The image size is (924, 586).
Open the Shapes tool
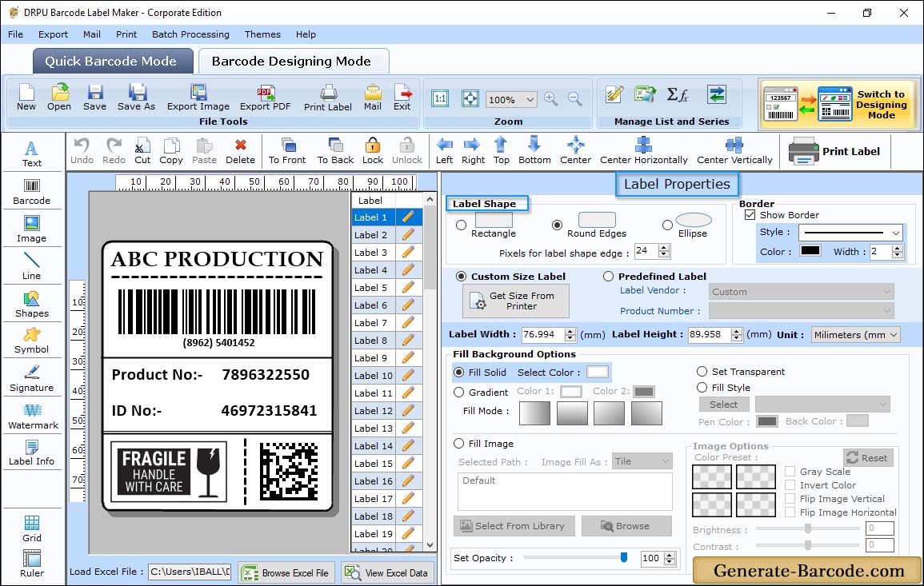click(32, 305)
